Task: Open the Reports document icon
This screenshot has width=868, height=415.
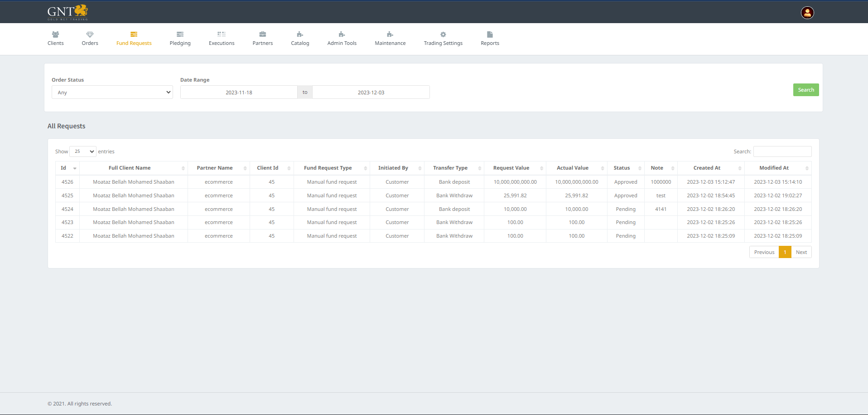Action: [490, 34]
